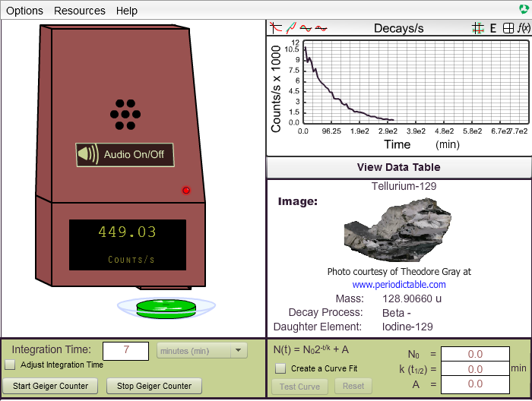Click the decay curve on the graph
This screenshot has height=401, width=532.
pos(334,95)
